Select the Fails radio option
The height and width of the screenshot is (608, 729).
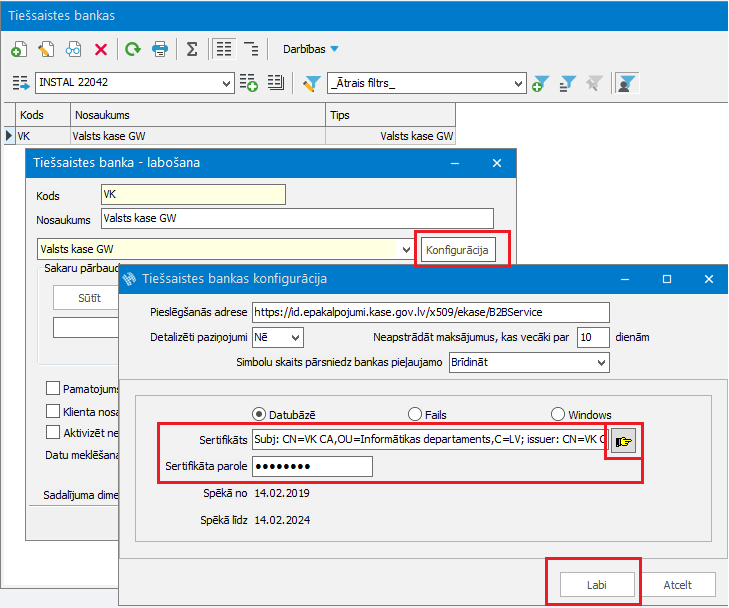[x=415, y=414]
